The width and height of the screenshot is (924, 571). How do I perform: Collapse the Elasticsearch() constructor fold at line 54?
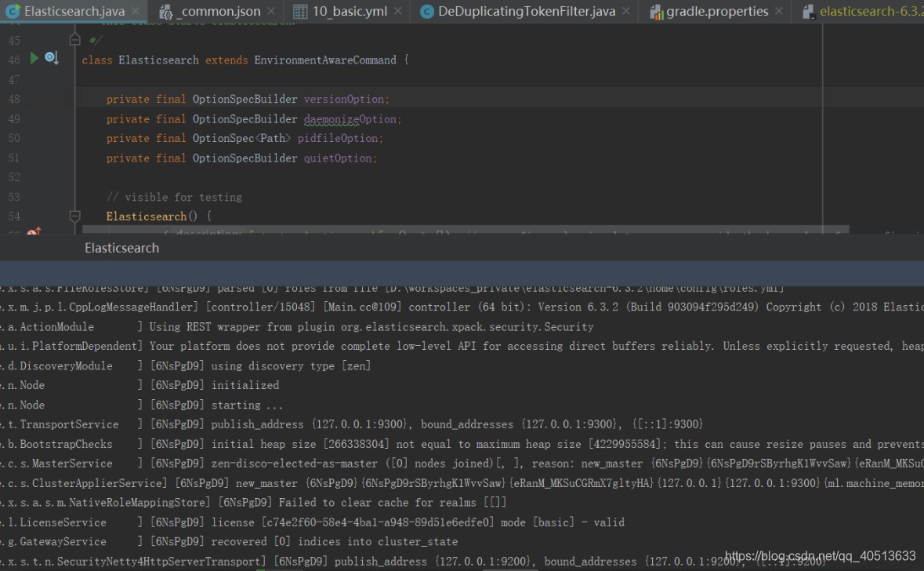click(x=74, y=216)
